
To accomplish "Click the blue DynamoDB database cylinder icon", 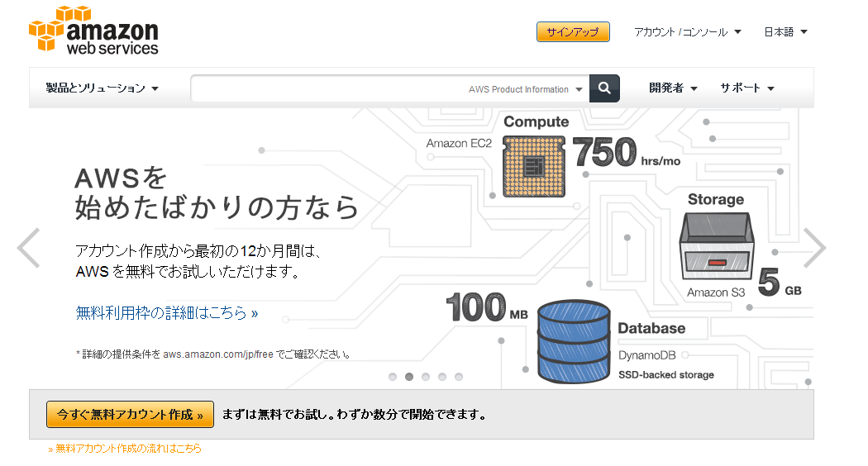I will coord(574,341).
